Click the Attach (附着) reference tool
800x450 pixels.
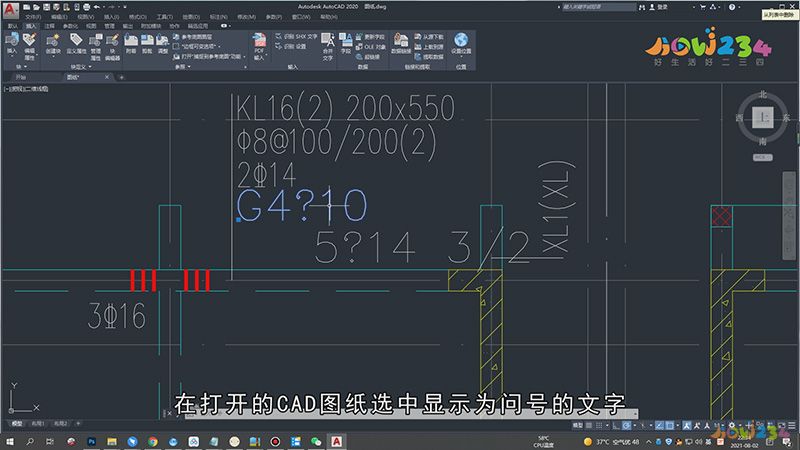(x=131, y=44)
